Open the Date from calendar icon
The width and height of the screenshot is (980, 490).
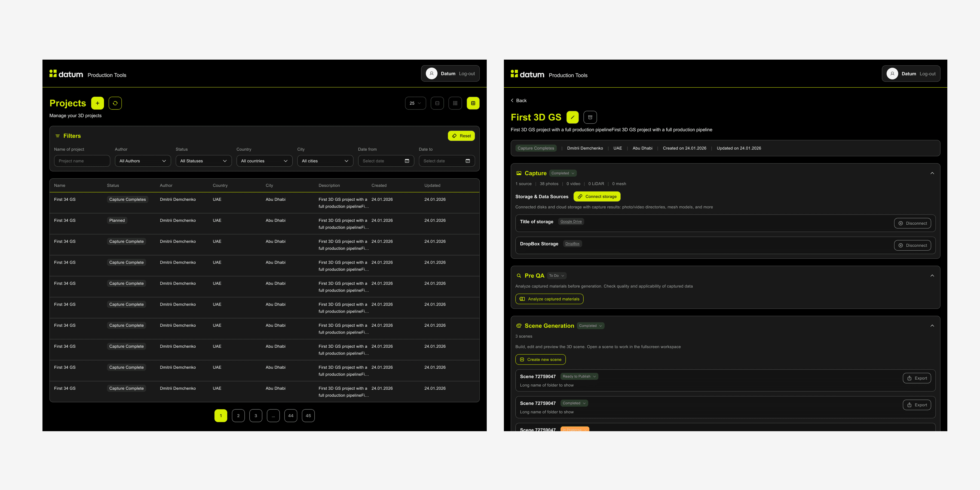click(x=407, y=161)
